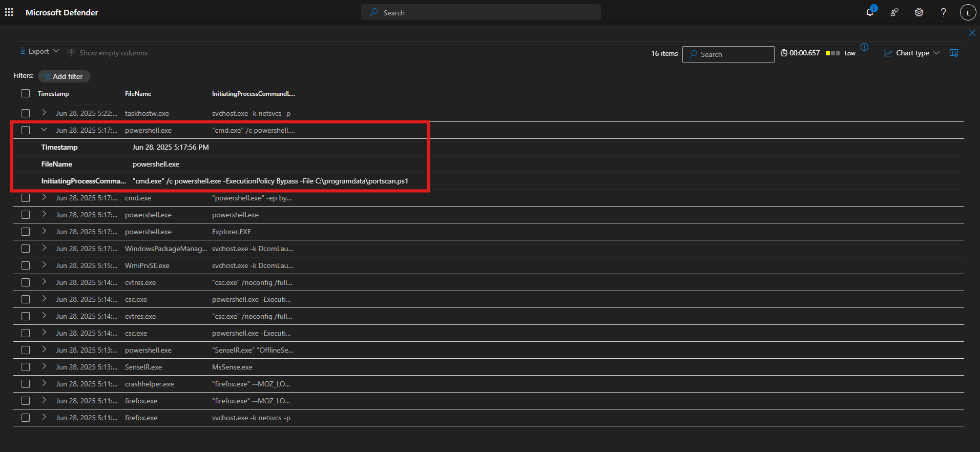980x452 pixels.
Task: Click the 16 items count
Action: click(664, 53)
